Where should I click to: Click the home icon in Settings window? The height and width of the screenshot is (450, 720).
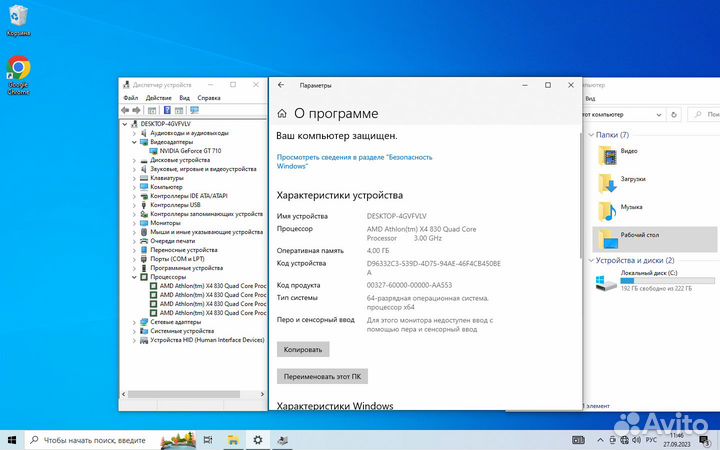[x=282, y=113]
